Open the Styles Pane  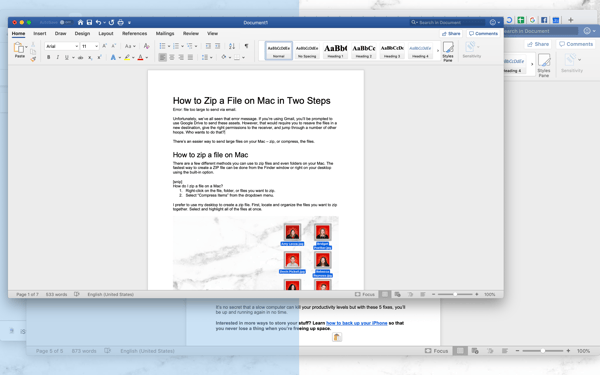point(448,51)
